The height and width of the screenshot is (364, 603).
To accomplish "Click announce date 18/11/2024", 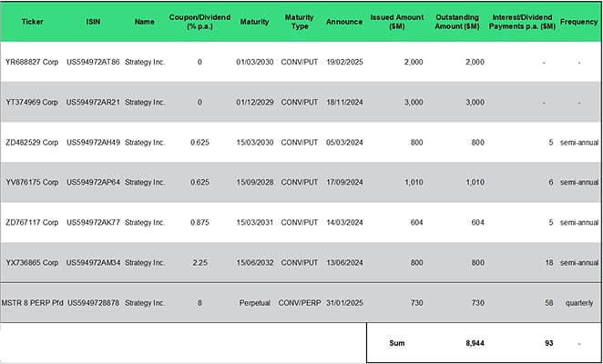I will click(344, 102).
